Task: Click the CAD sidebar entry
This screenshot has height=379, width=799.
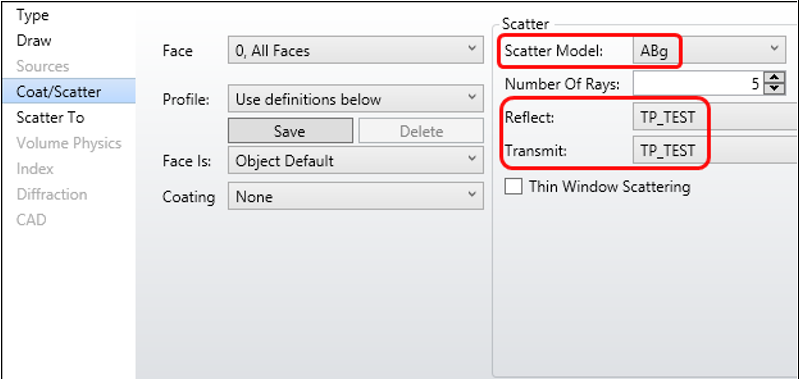Action: 32,220
